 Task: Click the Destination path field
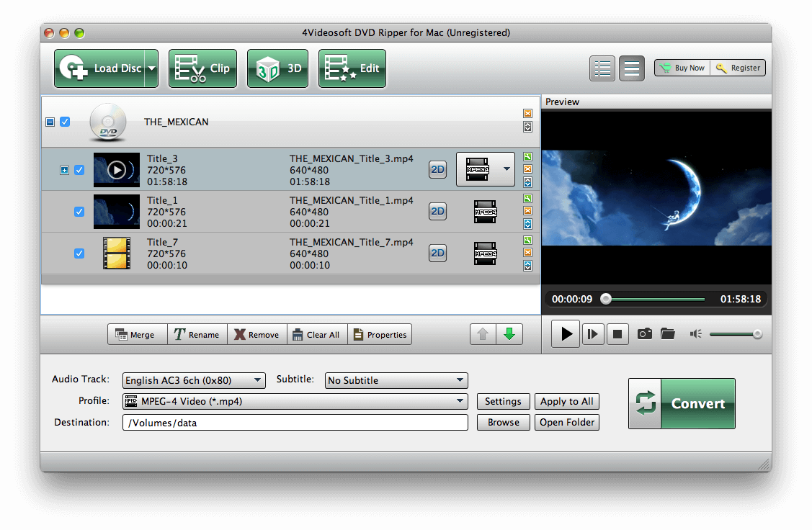click(x=295, y=422)
